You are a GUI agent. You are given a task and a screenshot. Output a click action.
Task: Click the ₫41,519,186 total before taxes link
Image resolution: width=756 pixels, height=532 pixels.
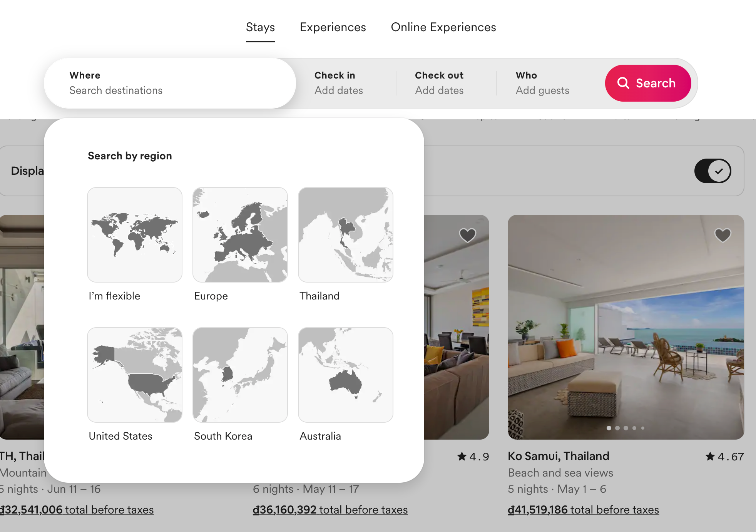pyautogui.click(x=583, y=510)
